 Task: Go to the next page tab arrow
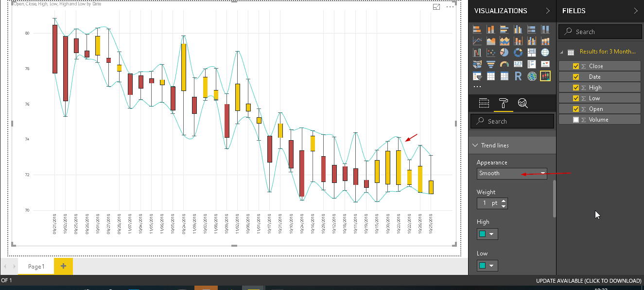click(13, 267)
